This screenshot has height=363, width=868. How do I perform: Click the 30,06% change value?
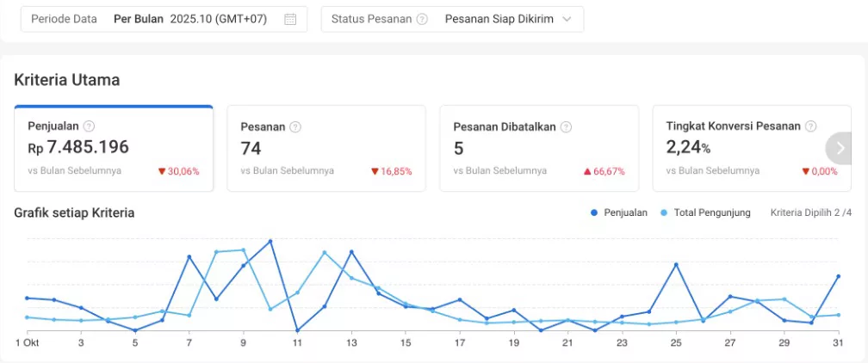[x=183, y=171]
